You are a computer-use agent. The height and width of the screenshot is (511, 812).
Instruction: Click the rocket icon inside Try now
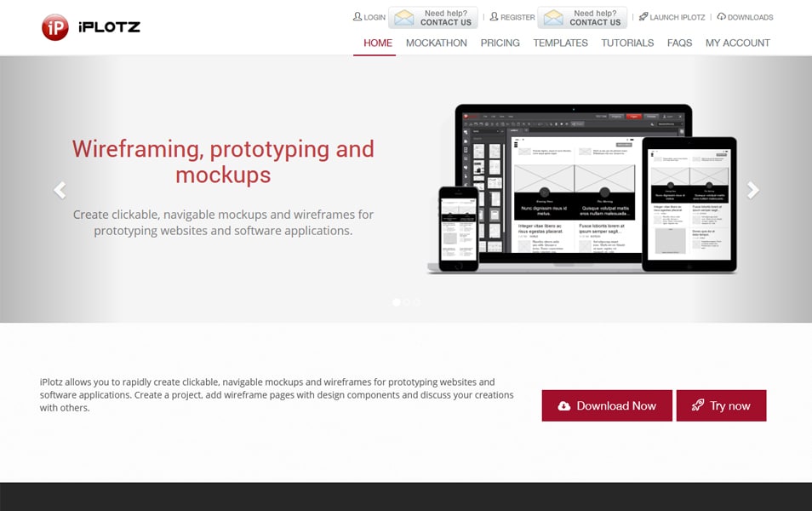698,405
